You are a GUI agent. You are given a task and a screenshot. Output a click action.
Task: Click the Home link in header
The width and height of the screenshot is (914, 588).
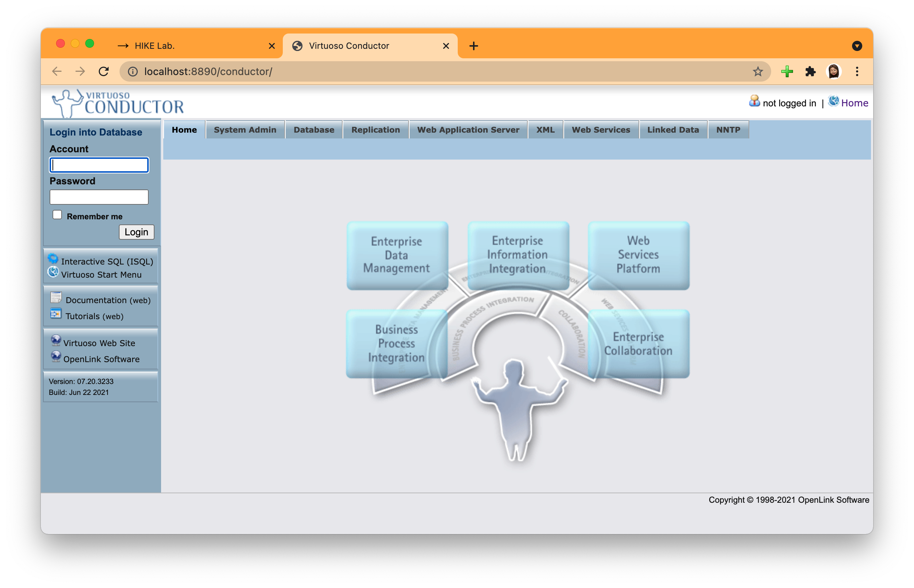(855, 103)
